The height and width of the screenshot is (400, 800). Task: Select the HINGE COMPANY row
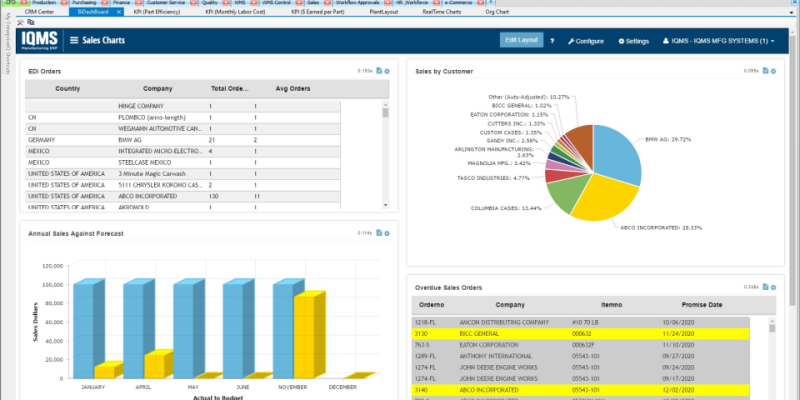[183, 106]
